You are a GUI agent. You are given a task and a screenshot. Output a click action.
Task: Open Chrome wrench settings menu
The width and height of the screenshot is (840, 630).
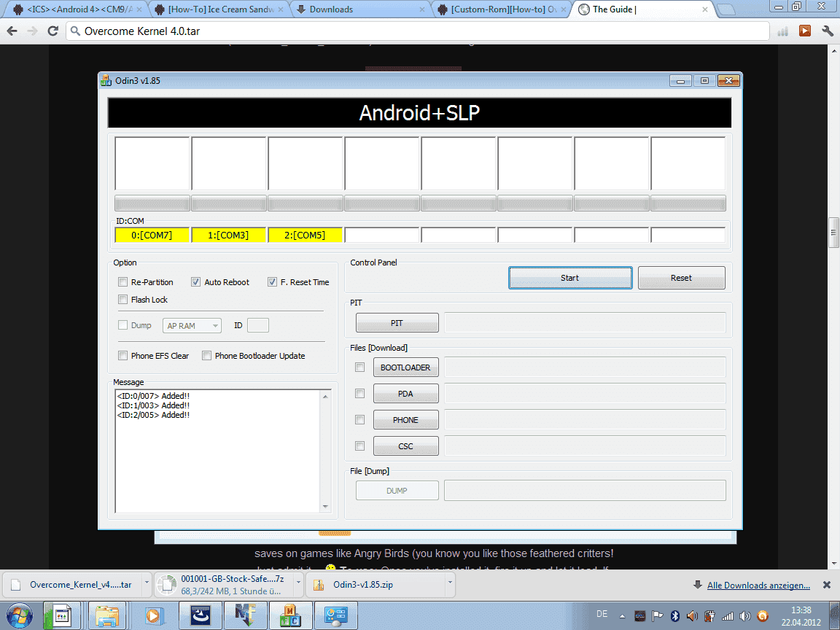[827, 31]
